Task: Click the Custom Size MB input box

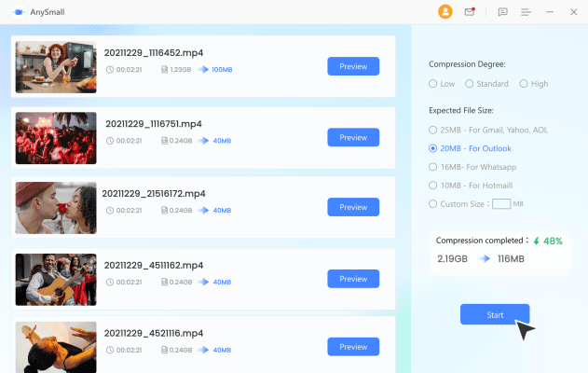Action: [x=501, y=203]
